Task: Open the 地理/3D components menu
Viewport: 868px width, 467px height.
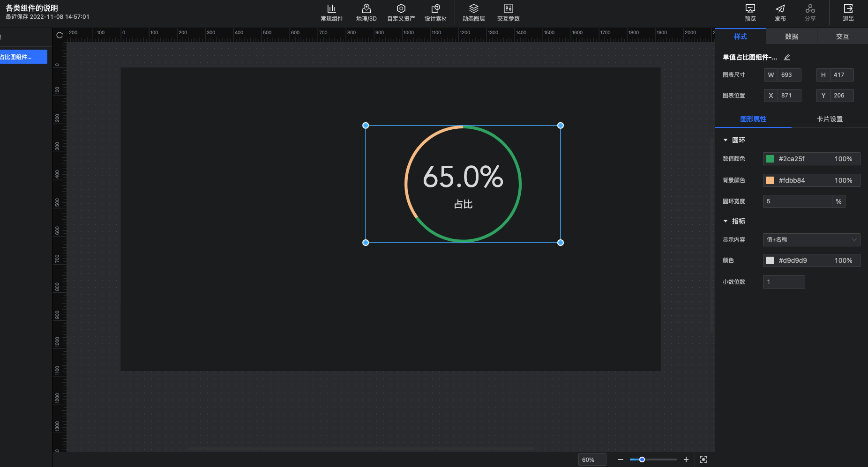Action: [x=366, y=13]
